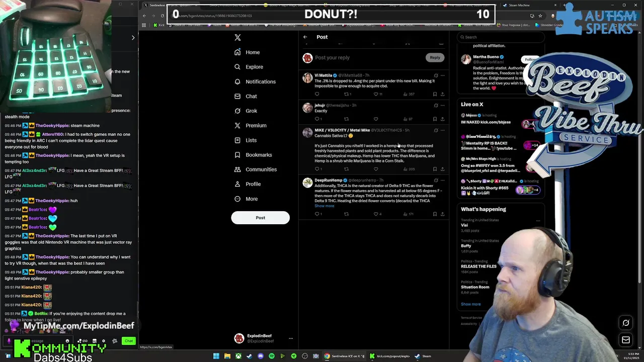The height and width of the screenshot is (362, 644).
Task: Open more options on jshujr's post
Action: point(442,105)
